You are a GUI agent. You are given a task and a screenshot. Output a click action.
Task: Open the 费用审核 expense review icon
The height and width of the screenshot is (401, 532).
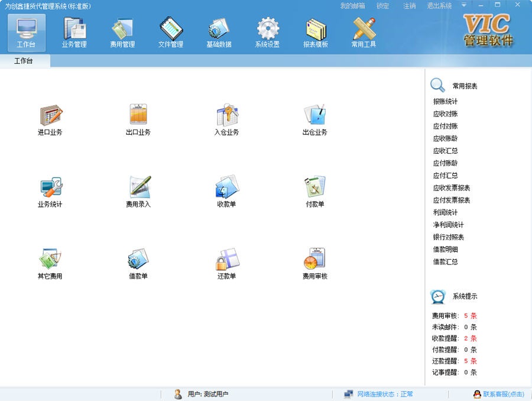(315, 262)
